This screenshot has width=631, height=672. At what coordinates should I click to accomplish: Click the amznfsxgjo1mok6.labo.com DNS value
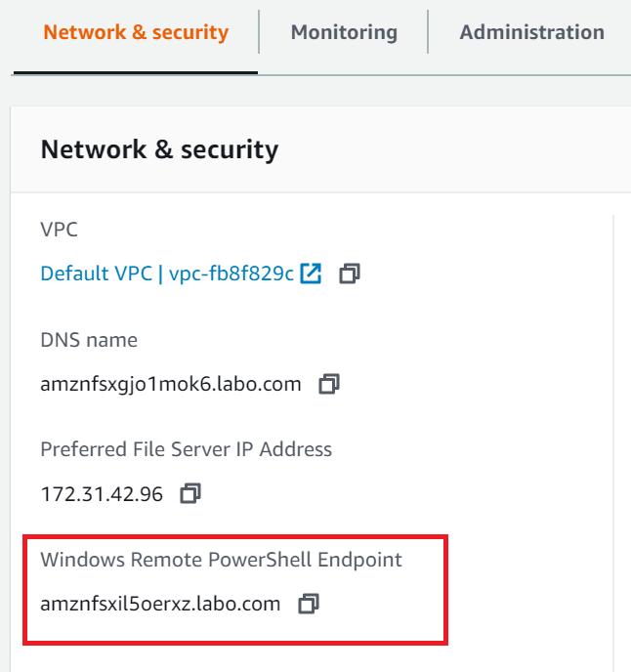[x=170, y=384]
